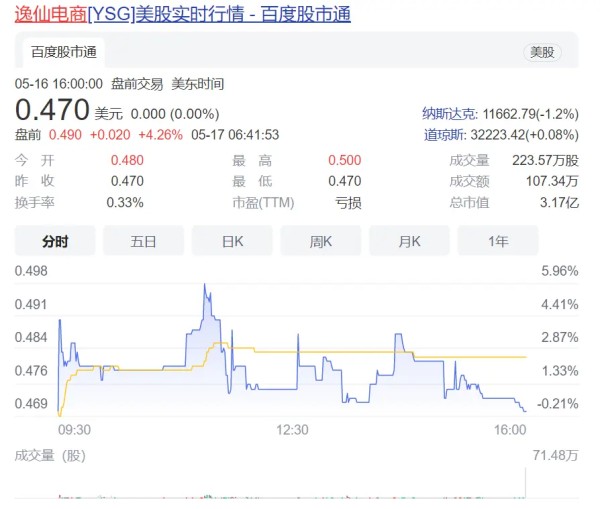Click the 成交量 (股) volume chart label
Screen dimensions: 600x509
tap(50, 455)
